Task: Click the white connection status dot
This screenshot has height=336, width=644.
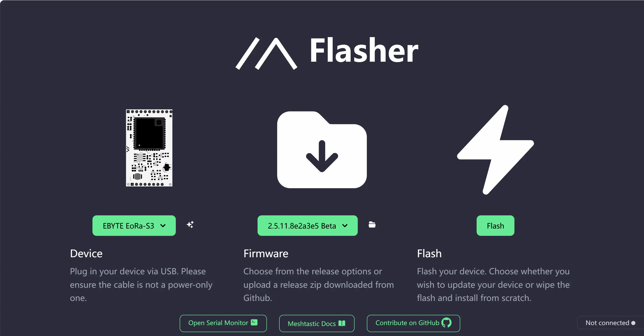Action: [x=633, y=323]
